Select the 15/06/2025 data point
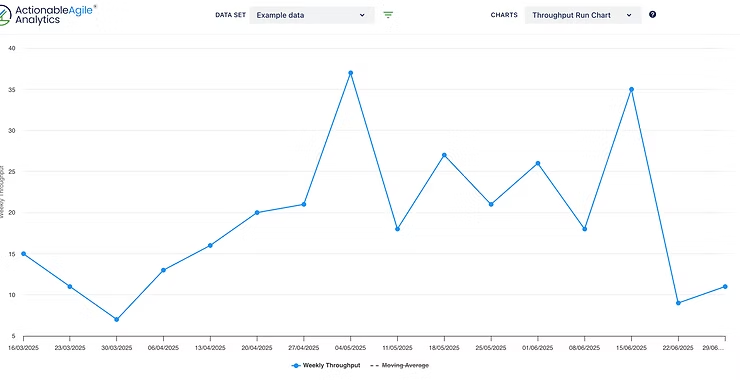 point(631,89)
